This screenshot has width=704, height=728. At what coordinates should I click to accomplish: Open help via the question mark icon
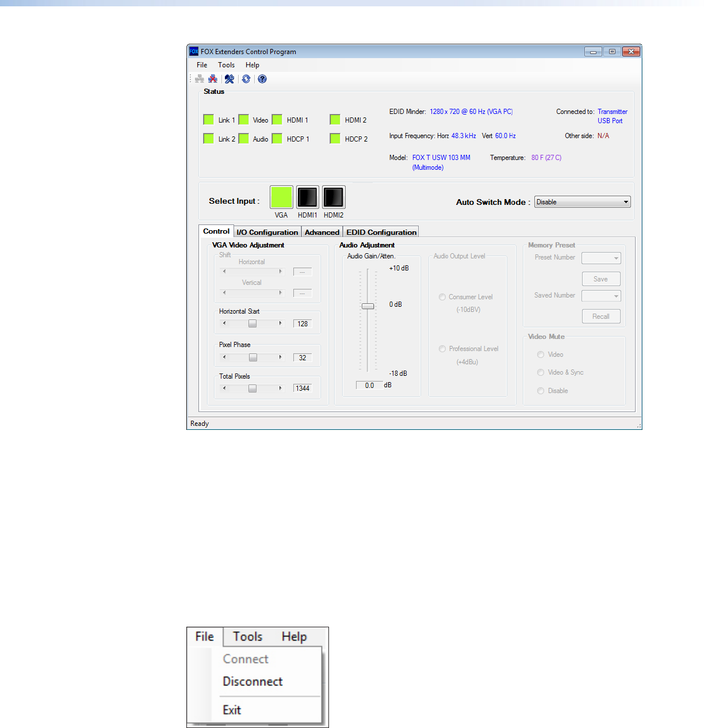click(x=262, y=79)
